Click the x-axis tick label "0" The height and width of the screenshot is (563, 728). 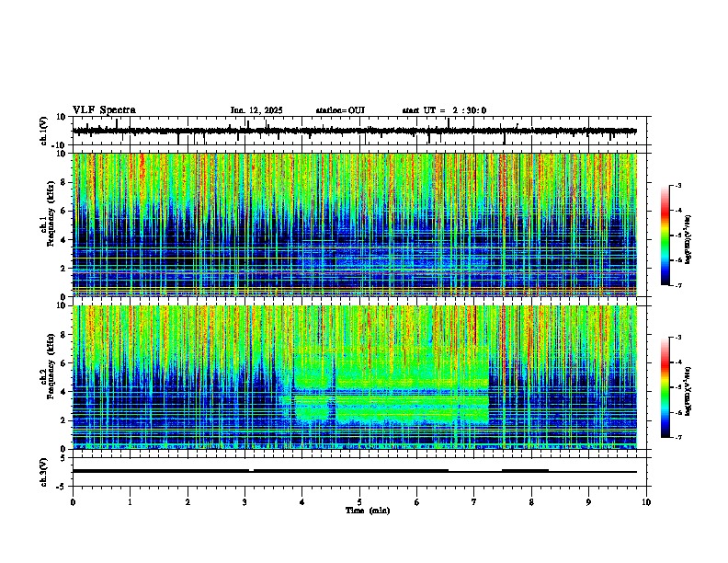(73, 502)
